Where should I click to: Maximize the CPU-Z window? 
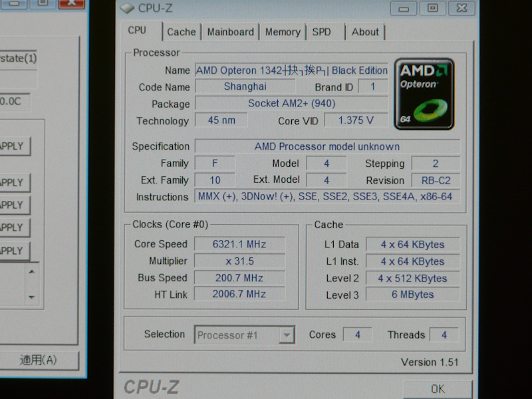(x=432, y=8)
